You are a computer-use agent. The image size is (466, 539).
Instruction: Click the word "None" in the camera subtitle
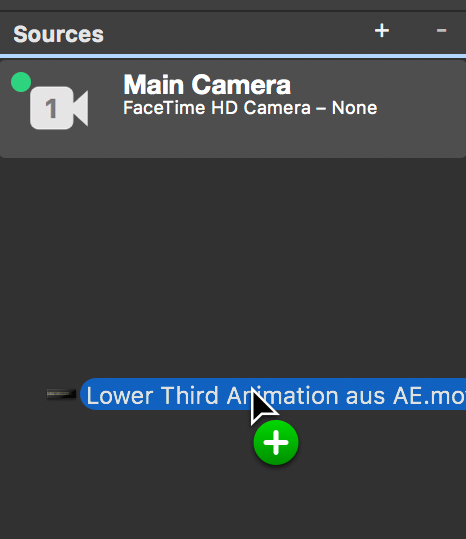[x=354, y=108]
